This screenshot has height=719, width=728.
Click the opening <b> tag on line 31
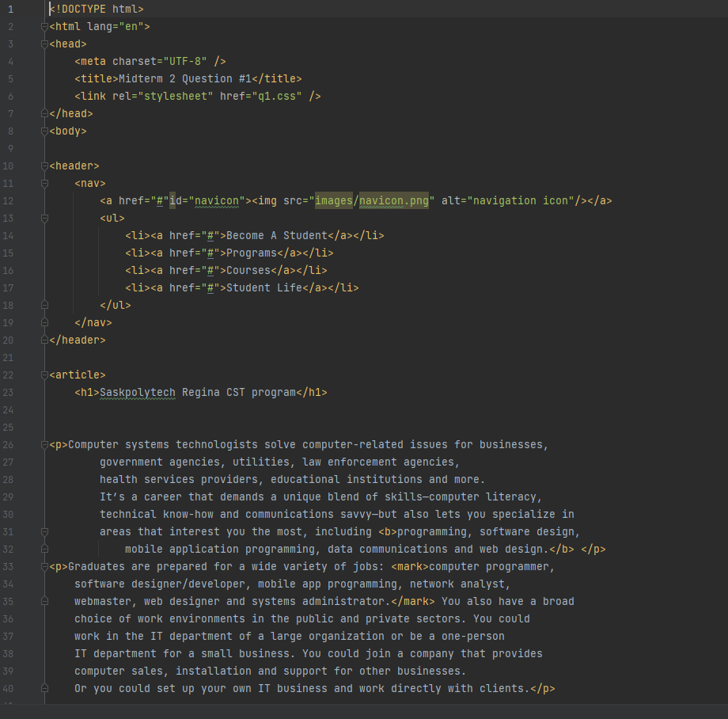click(x=388, y=532)
